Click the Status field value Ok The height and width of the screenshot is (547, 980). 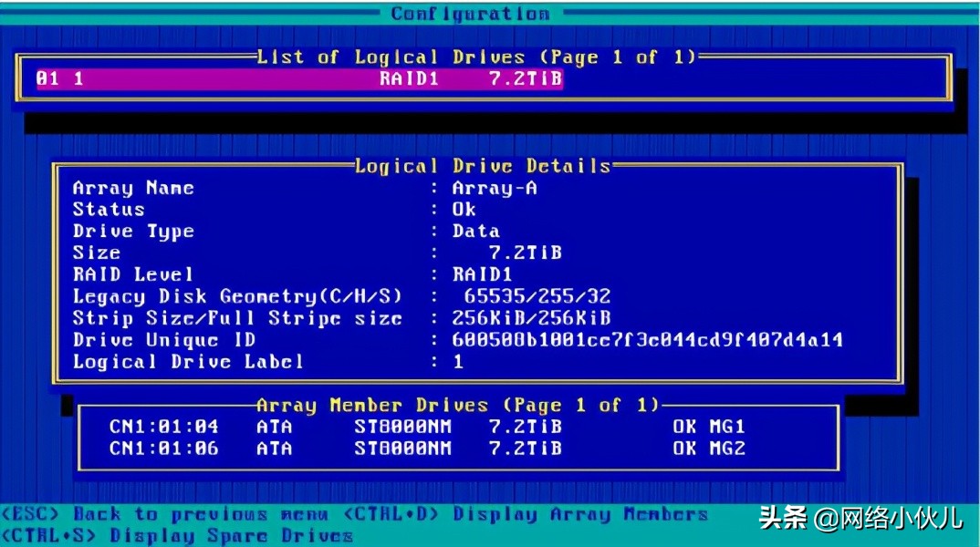click(x=464, y=210)
